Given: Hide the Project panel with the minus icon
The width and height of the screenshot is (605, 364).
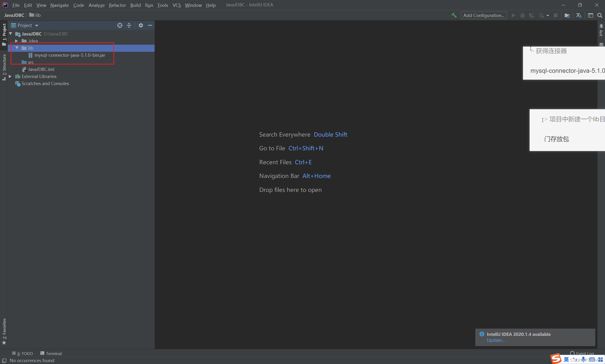Looking at the screenshot, I should point(150,25).
